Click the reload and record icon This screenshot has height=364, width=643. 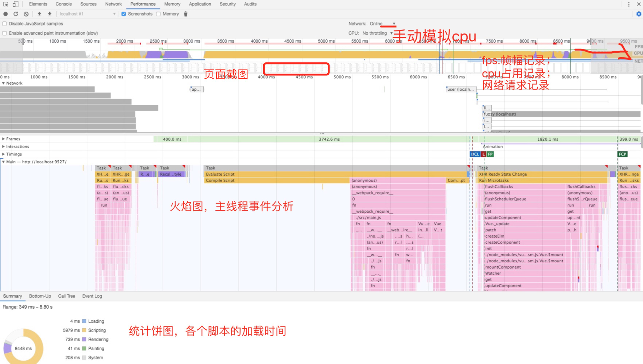(x=16, y=14)
